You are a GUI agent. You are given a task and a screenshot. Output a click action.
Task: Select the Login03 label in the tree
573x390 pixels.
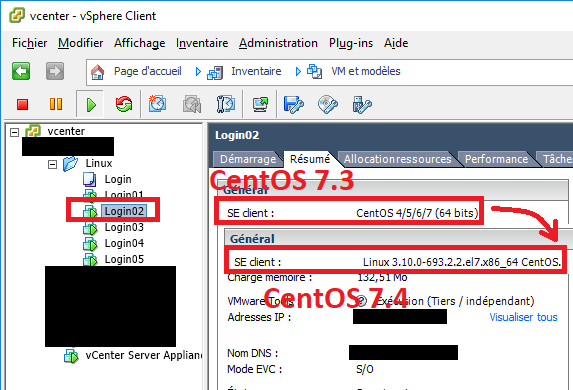tap(124, 227)
